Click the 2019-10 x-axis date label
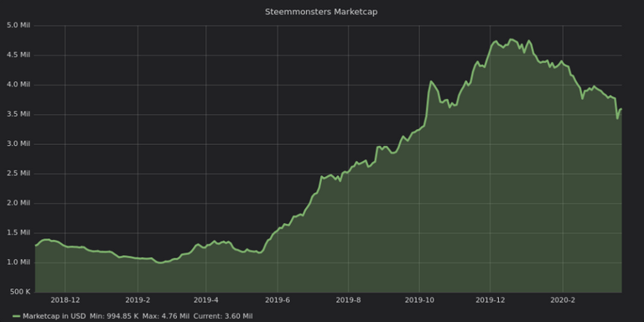 [419, 300]
